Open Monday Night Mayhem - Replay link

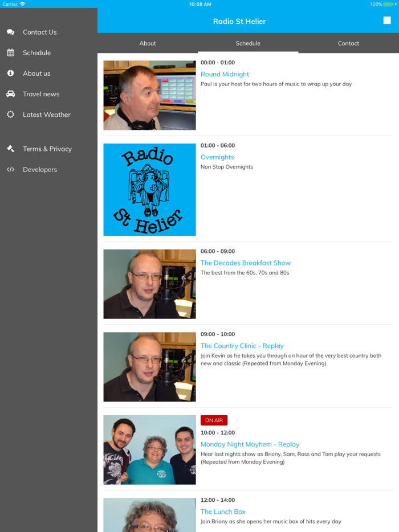click(x=250, y=444)
